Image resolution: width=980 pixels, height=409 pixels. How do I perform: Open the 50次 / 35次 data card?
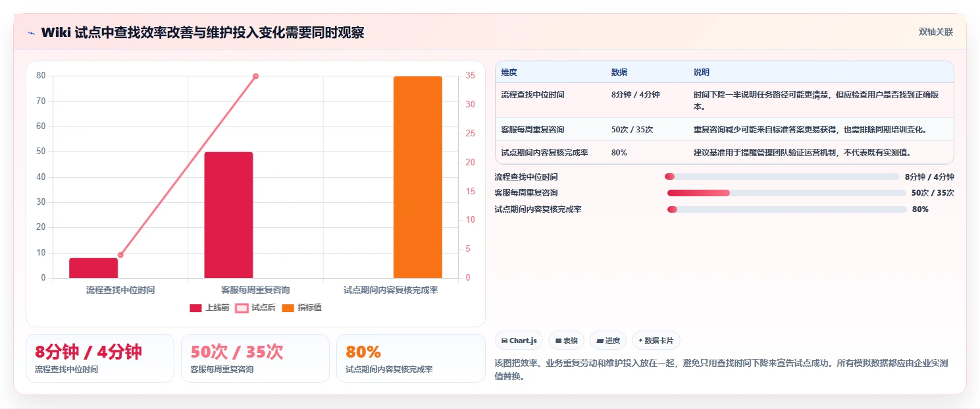(x=255, y=358)
